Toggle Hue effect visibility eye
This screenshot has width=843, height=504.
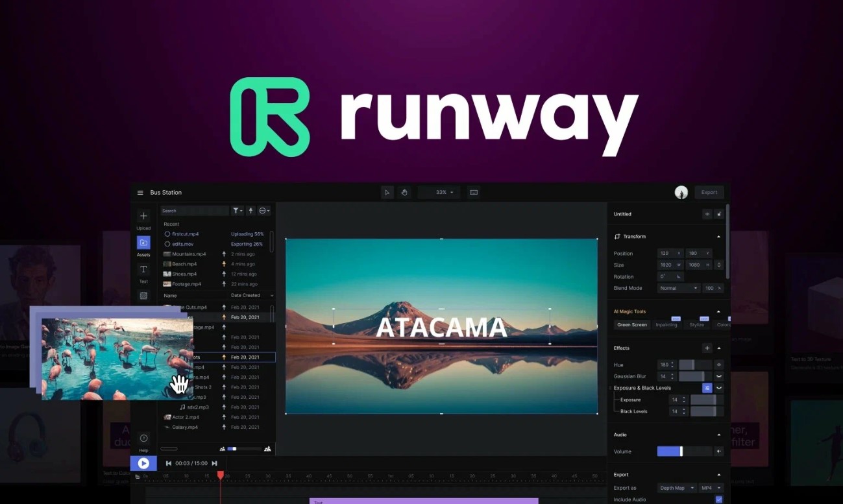(718, 365)
